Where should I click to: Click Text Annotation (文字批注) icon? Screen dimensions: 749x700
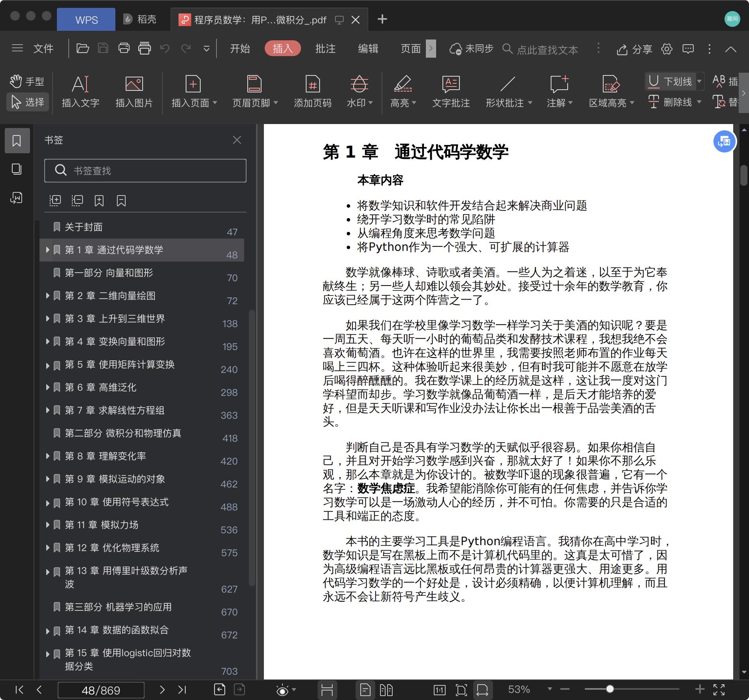click(x=451, y=84)
